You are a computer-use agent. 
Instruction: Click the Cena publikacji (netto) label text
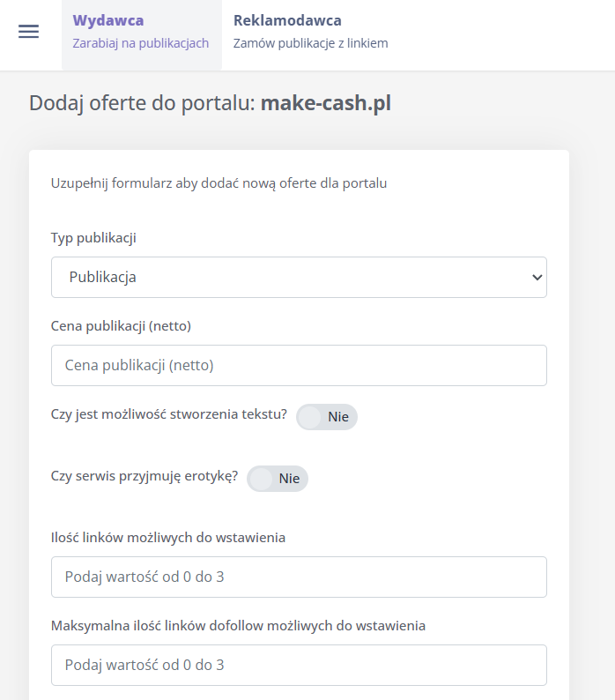coord(121,326)
